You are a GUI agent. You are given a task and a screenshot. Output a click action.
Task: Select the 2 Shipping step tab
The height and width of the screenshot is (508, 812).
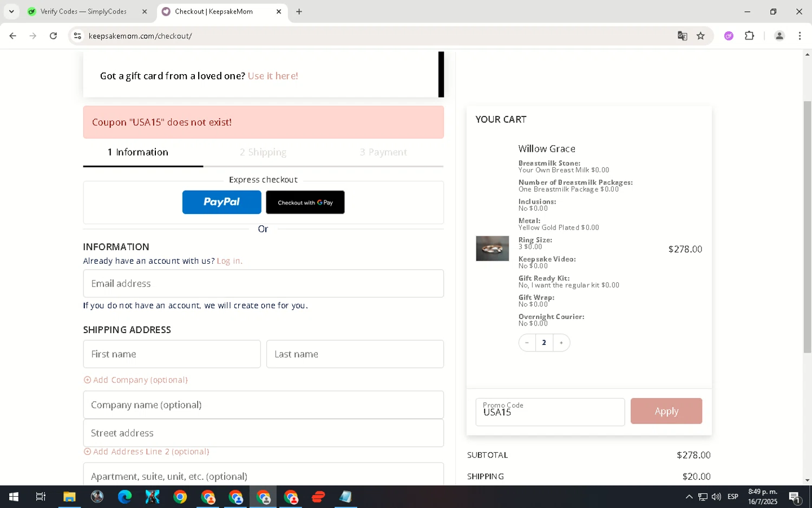(x=263, y=152)
